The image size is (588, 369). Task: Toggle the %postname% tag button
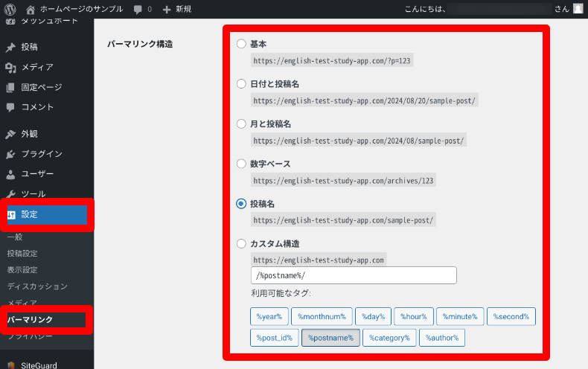point(330,338)
